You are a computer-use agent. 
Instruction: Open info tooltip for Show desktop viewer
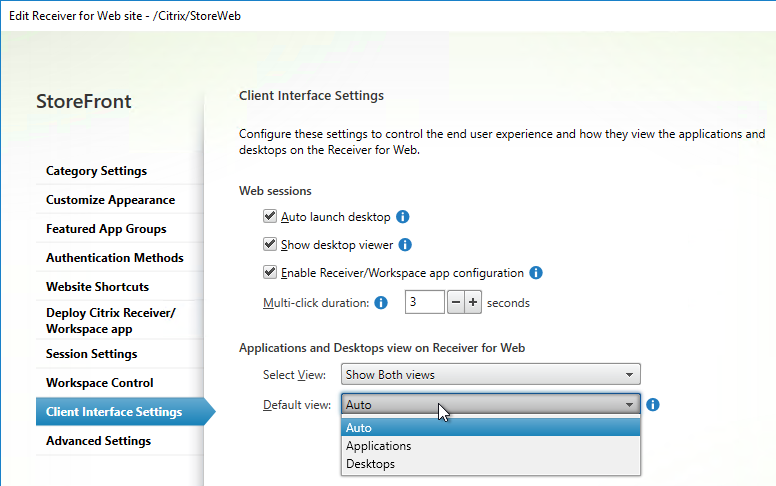pyautogui.click(x=405, y=245)
